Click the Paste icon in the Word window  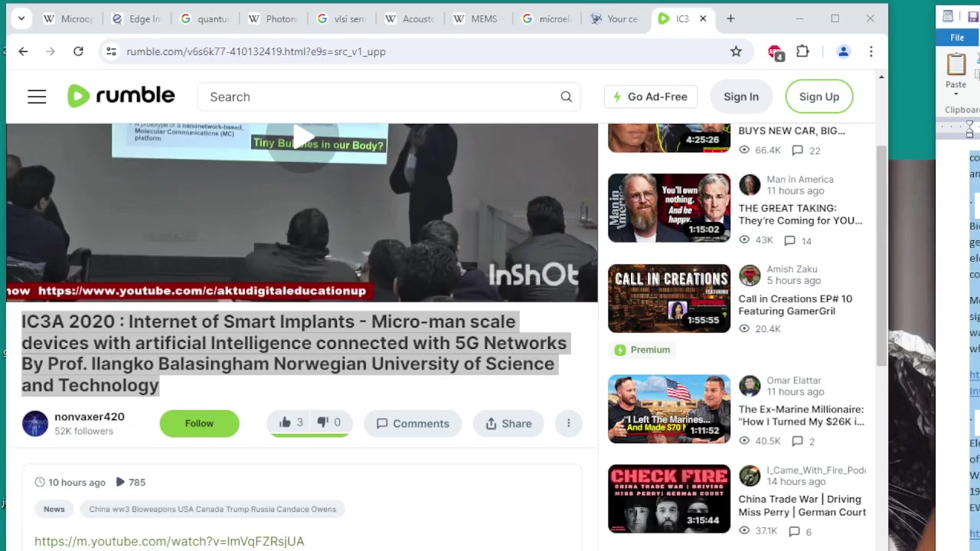coord(956,65)
